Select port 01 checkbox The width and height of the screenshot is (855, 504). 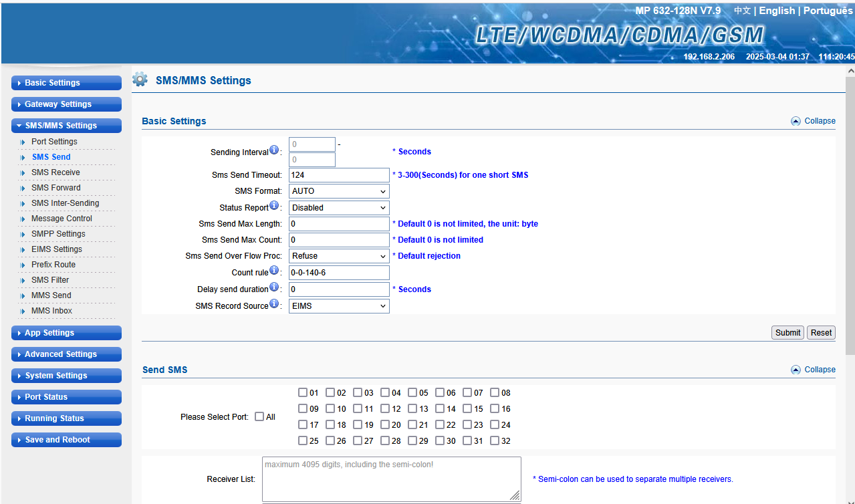tap(303, 392)
